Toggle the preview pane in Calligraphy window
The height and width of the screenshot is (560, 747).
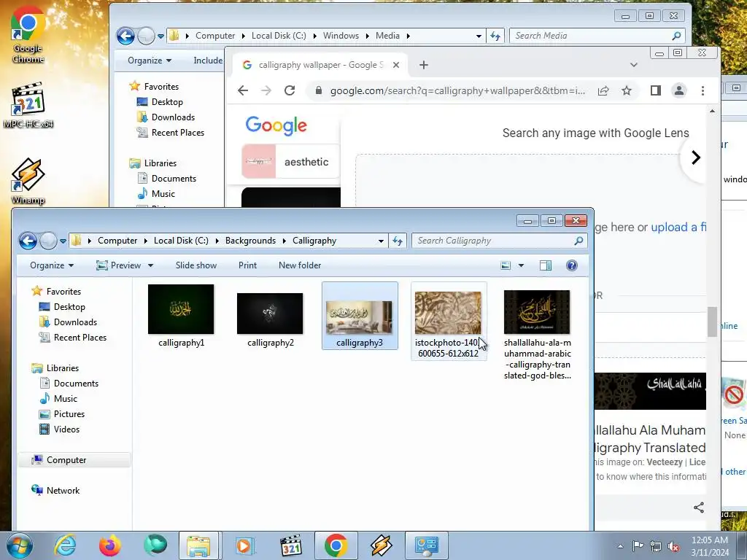point(546,265)
